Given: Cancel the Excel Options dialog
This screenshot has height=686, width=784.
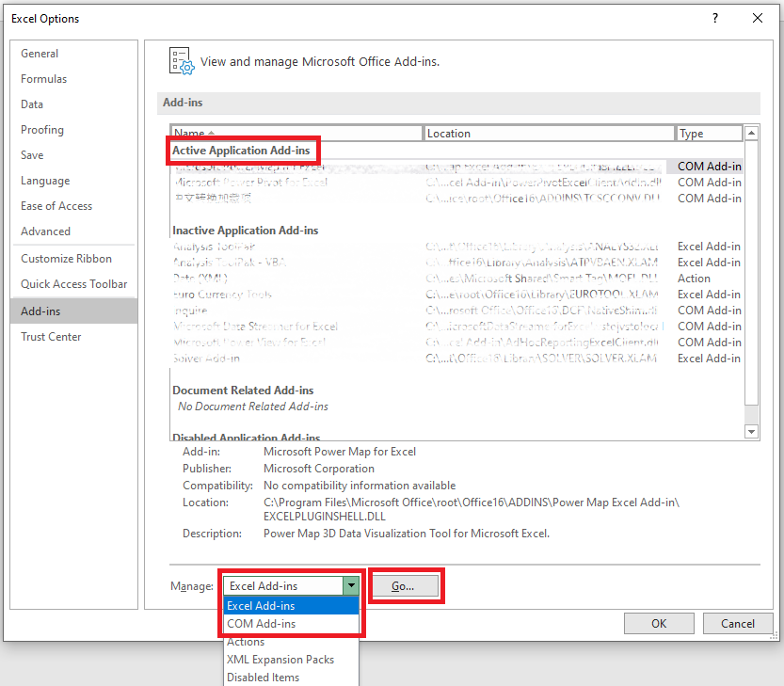Looking at the screenshot, I should click(738, 624).
